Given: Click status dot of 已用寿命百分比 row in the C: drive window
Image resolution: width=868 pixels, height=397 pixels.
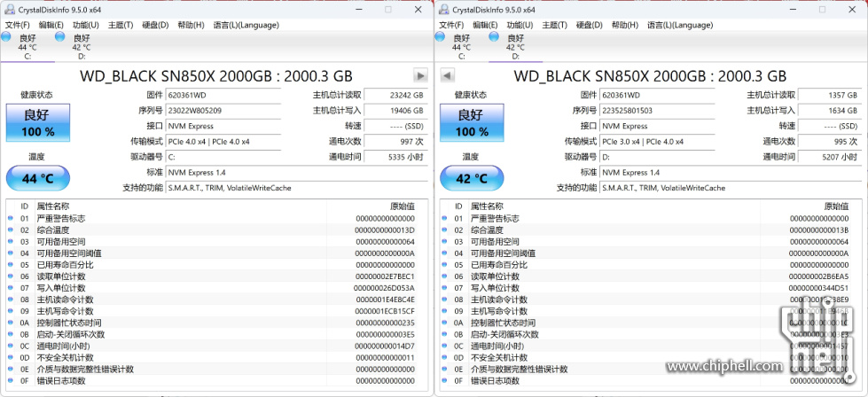Looking at the screenshot, I should [11, 265].
